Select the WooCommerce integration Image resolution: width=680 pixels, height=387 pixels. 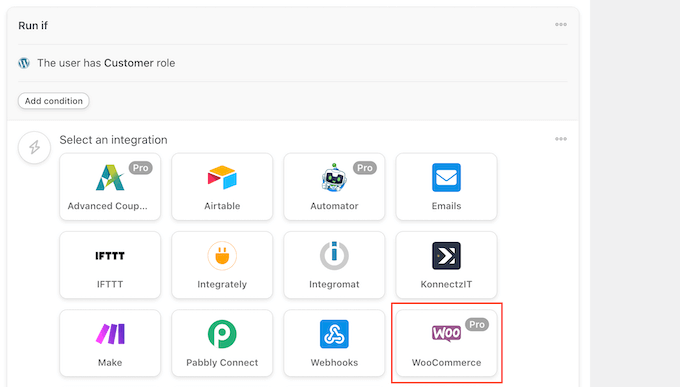pos(446,343)
